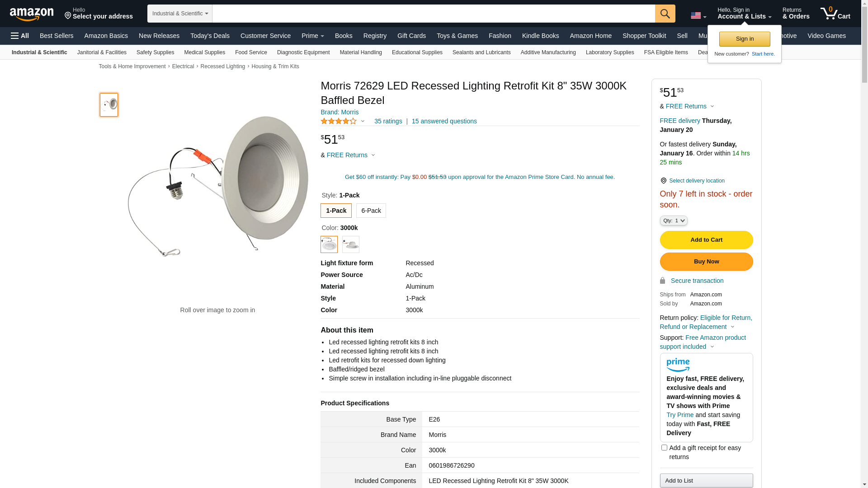
Task: Click the delivery location pin icon
Action: [663, 181]
